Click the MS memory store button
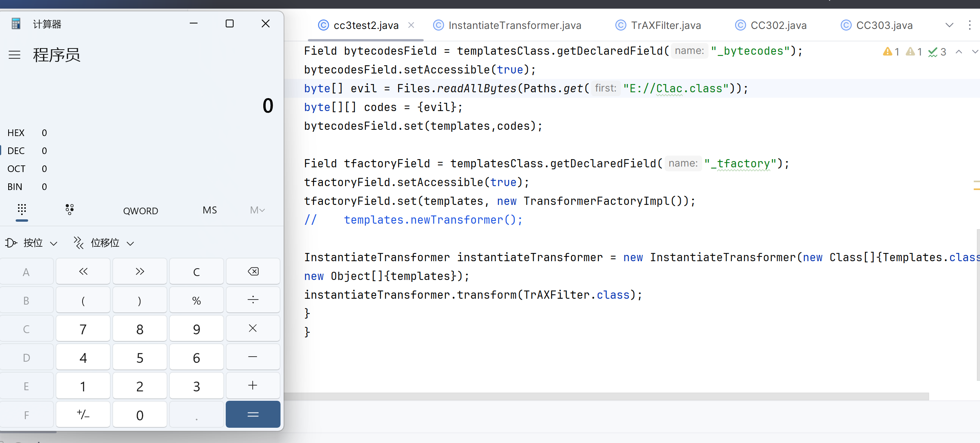Screen dimensions: 980x443 coord(210,210)
